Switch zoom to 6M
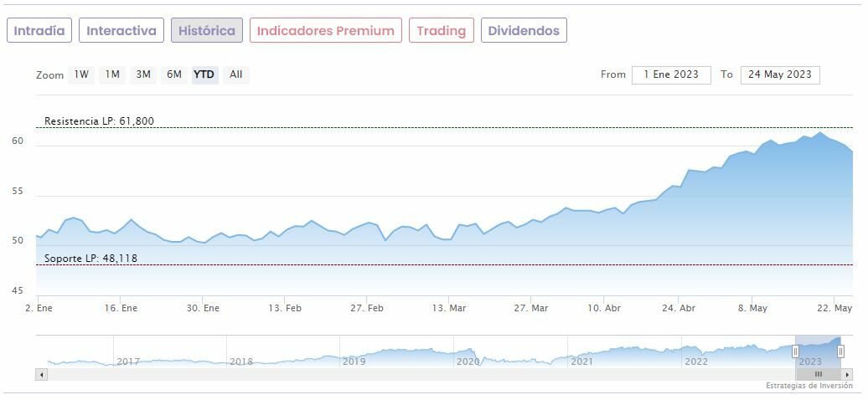This screenshot has width=868, height=400. click(174, 74)
